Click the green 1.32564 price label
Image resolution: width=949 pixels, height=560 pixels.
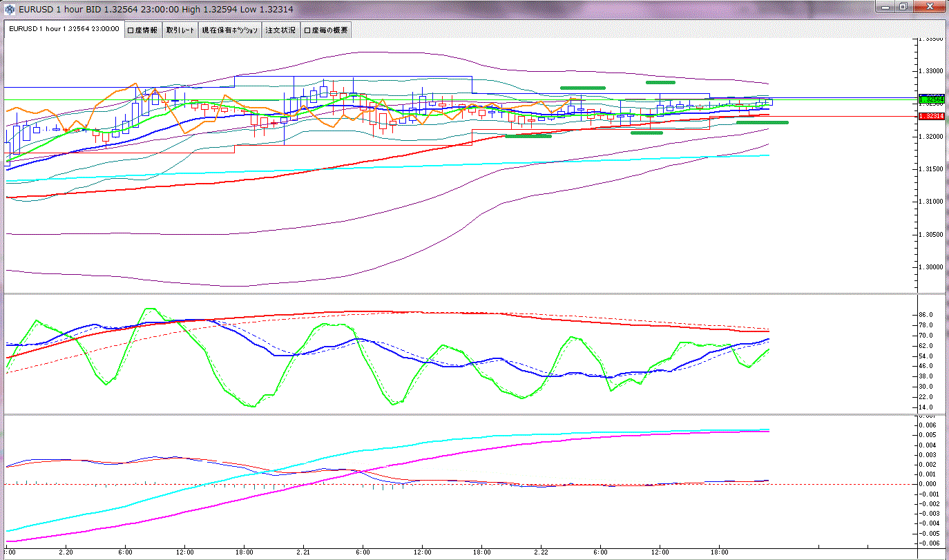coord(932,99)
